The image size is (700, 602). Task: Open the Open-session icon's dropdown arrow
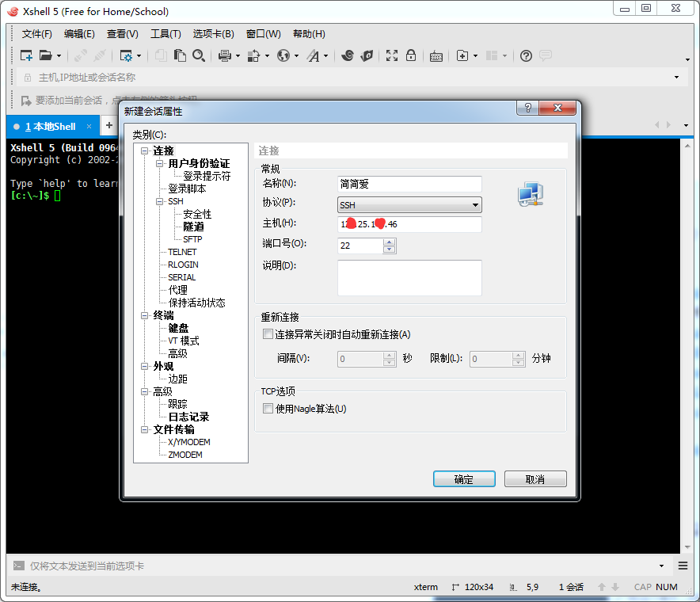(x=59, y=55)
